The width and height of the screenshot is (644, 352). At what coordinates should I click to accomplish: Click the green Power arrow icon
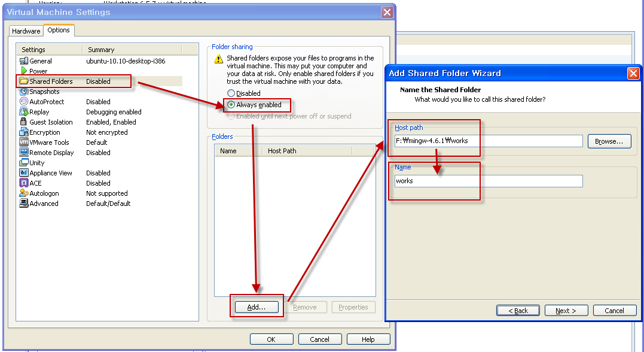point(24,71)
